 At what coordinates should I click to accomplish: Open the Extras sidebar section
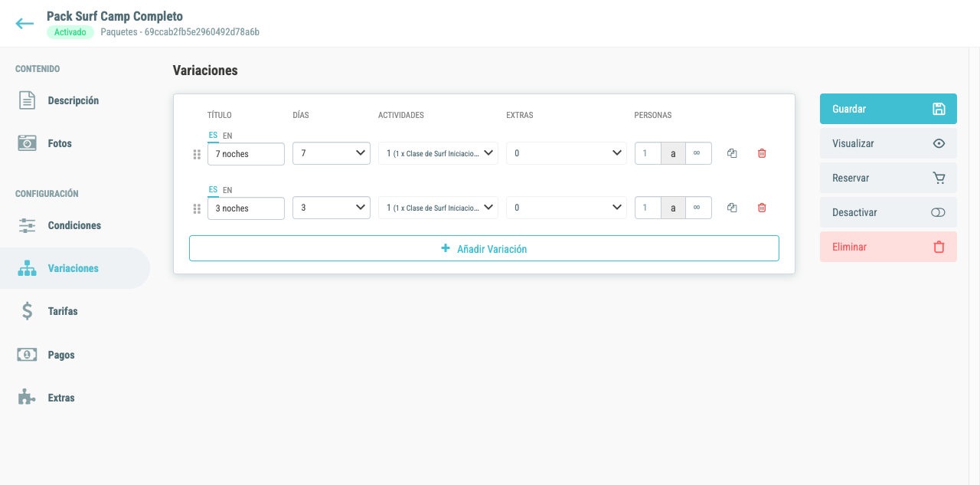pyautogui.click(x=61, y=398)
